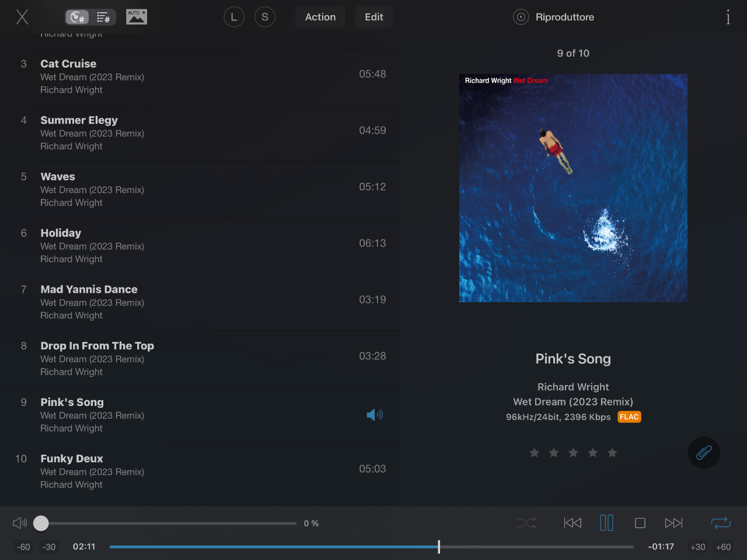The height and width of the screenshot is (560, 747).
Task: Open the info icon in the top corner
Action: tap(728, 17)
